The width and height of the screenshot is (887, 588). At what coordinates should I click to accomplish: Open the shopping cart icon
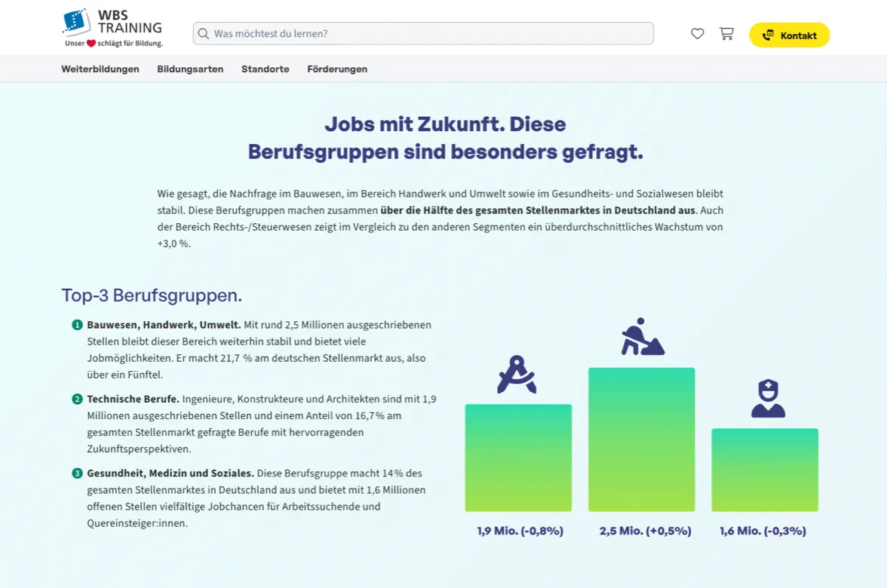(x=726, y=34)
